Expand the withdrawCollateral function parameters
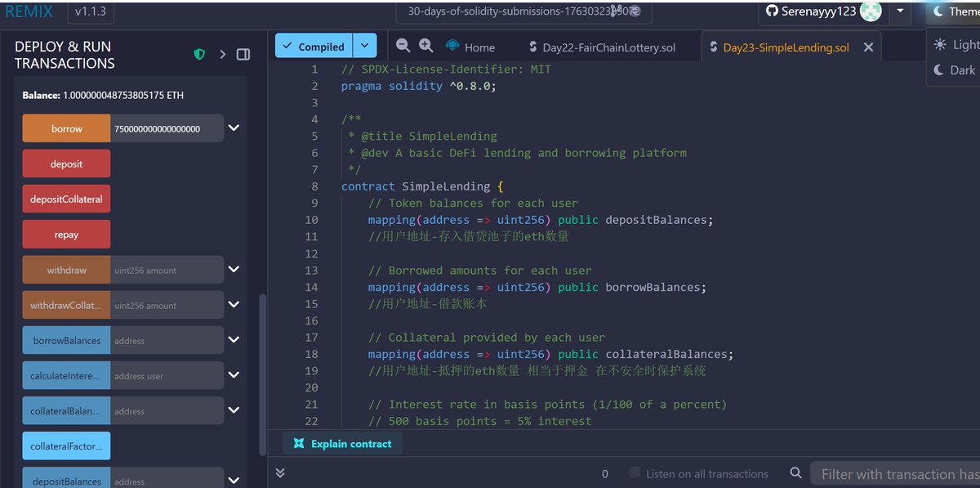The width and height of the screenshot is (980, 488). tap(234, 304)
